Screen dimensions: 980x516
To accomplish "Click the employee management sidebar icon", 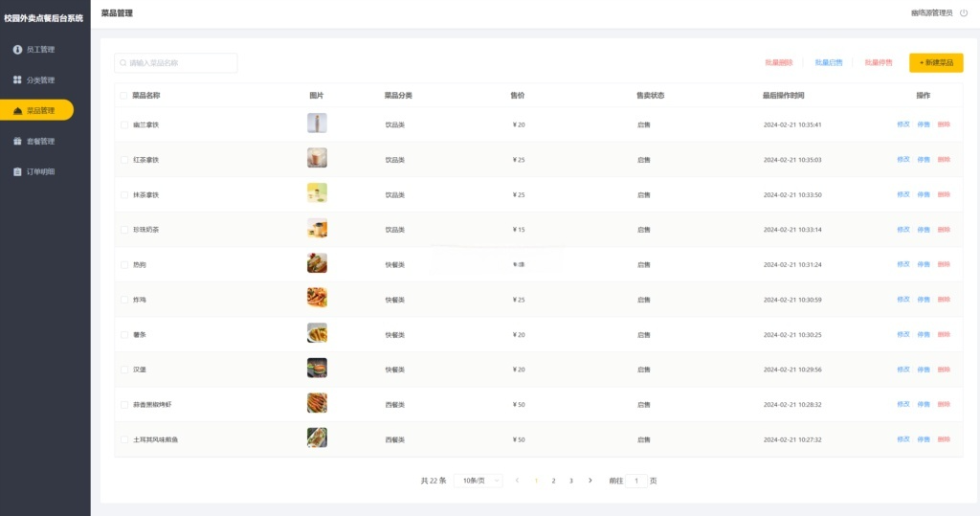I will click(x=17, y=49).
